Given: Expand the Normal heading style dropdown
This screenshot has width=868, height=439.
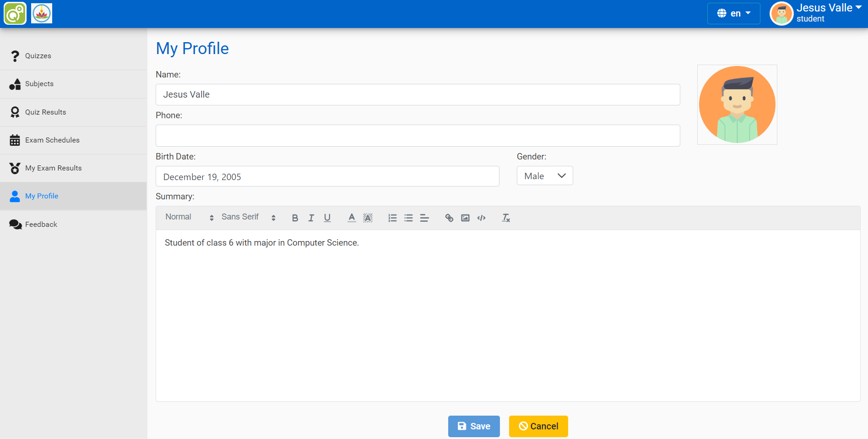Looking at the screenshot, I should tap(189, 217).
